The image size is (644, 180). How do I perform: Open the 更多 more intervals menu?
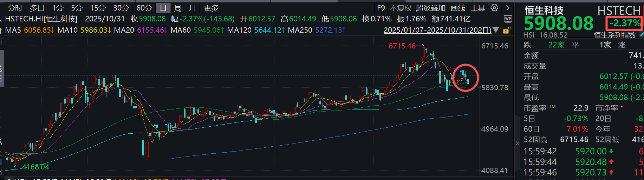tap(211, 8)
